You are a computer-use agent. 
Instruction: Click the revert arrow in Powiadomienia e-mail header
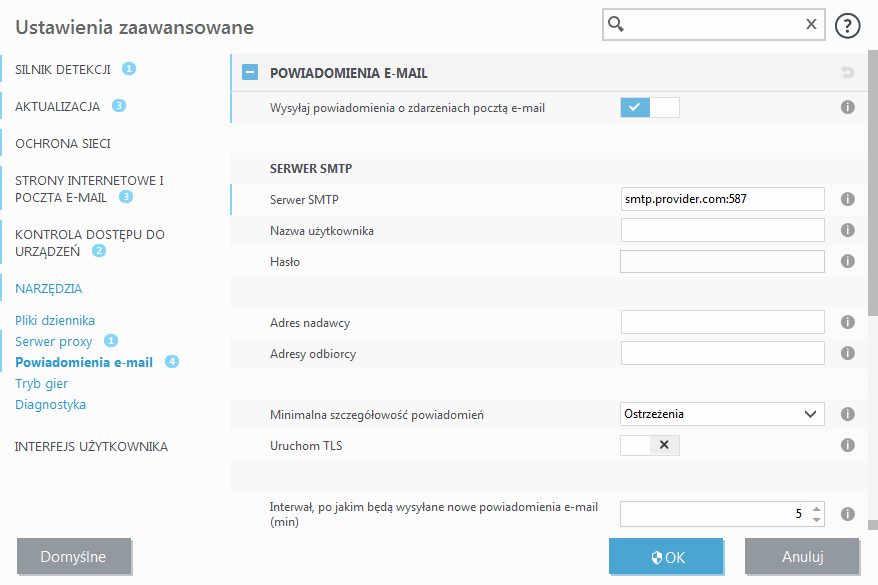coord(848,72)
